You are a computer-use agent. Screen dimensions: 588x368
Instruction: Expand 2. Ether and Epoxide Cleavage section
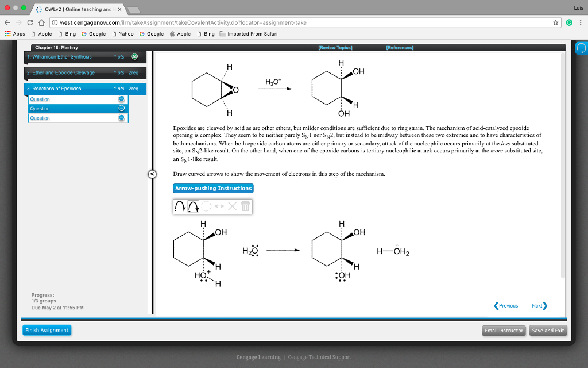pyautogui.click(x=85, y=73)
